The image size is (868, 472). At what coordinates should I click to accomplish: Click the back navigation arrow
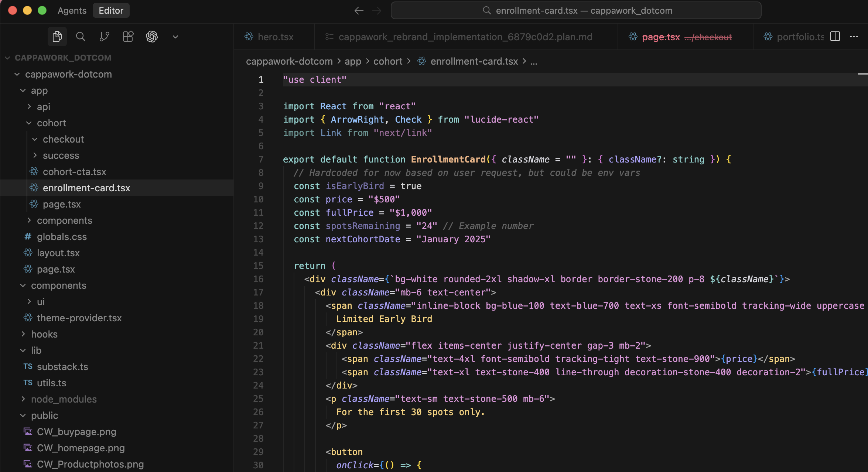point(358,10)
